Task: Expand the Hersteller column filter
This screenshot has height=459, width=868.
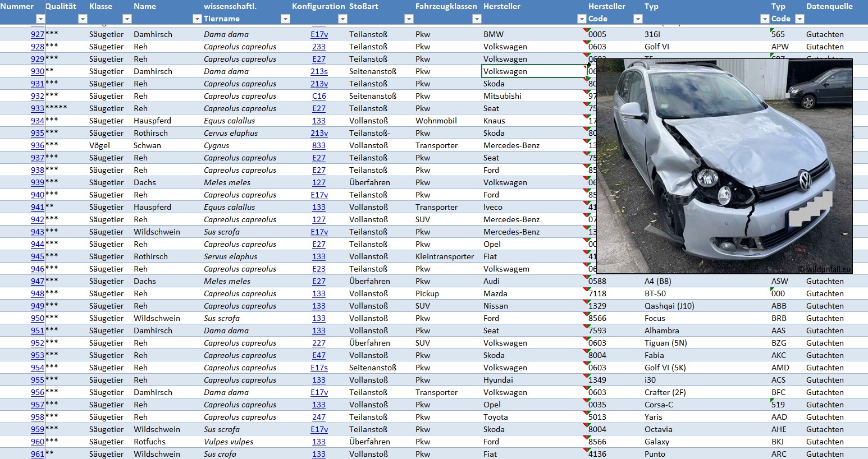Action: (x=582, y=19)
